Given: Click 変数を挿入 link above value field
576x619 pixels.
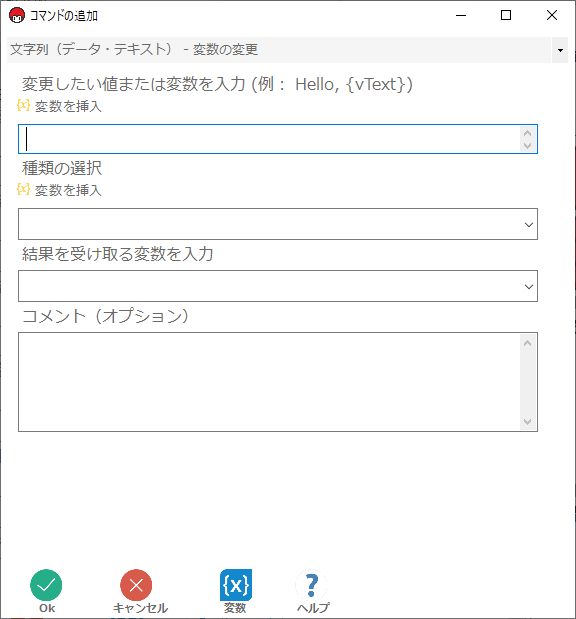Looking at the screenshot, I should pos(68,106).
